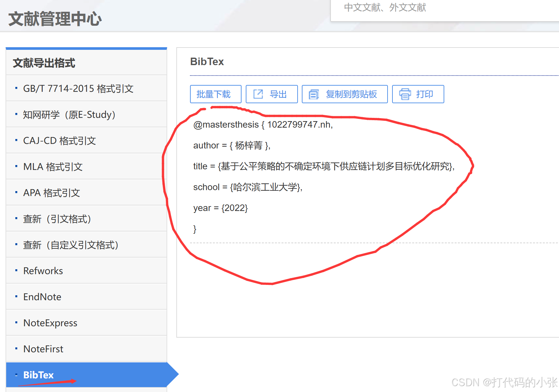Click the 'year = {2022}' line

coord(220,208)
